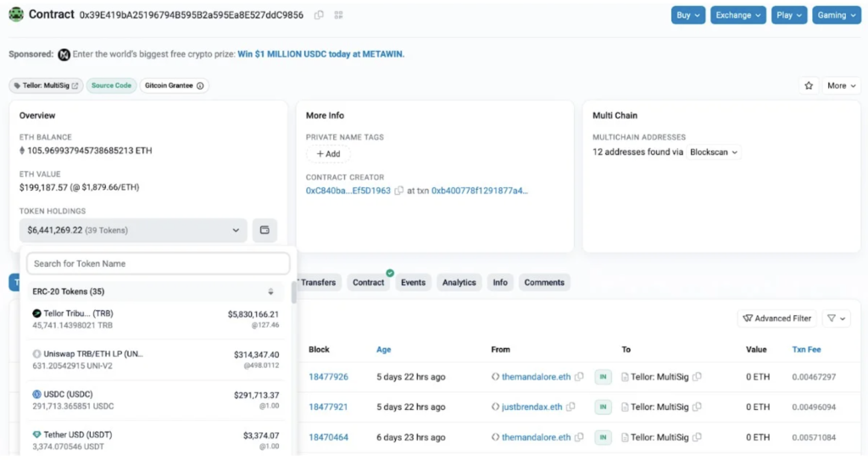This screenshot has height=460, width=868.
Task: Switch to the Contract tab
Action: (x=368, y=282)
